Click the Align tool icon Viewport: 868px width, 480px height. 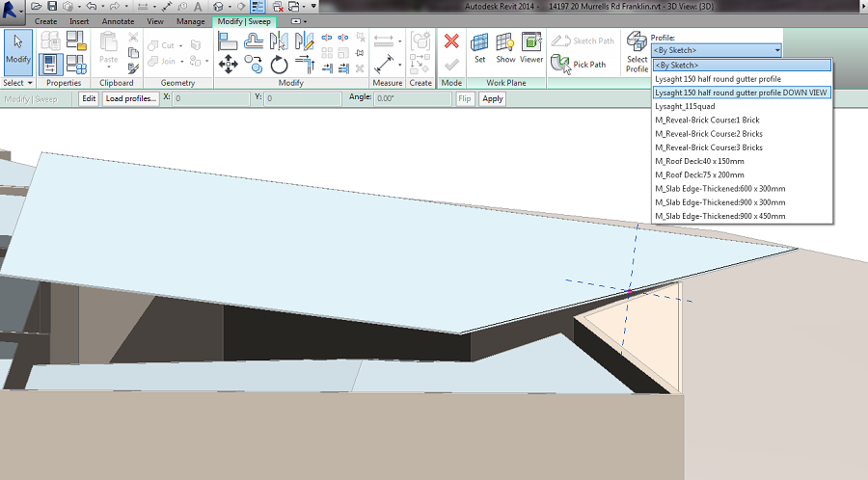pos(228,40)
